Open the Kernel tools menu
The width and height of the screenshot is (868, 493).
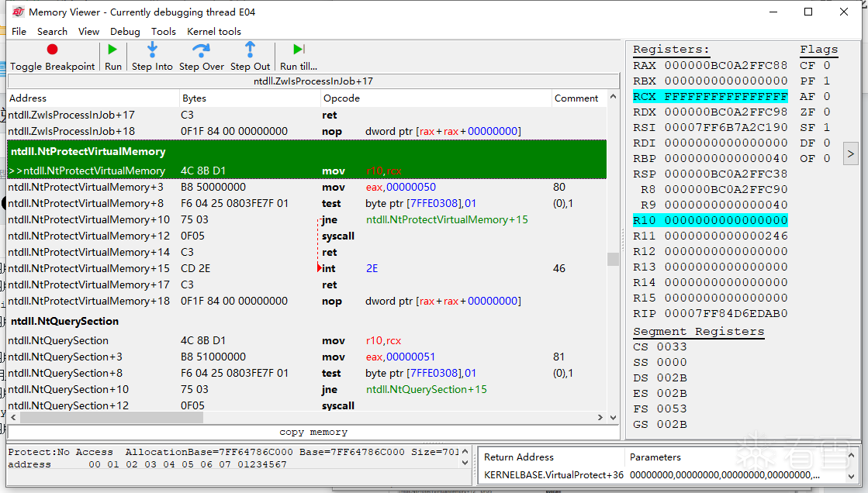tap(213, 32)
